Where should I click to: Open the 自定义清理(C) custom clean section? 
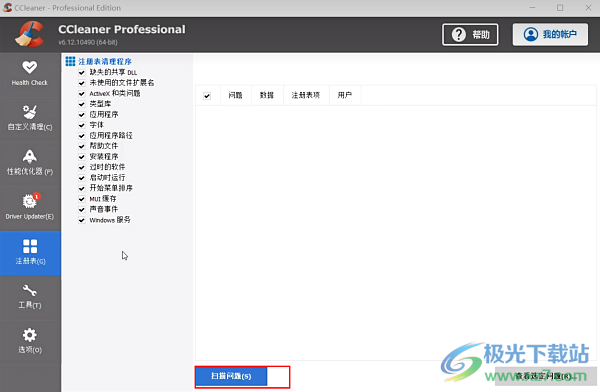tap(30, 119)
